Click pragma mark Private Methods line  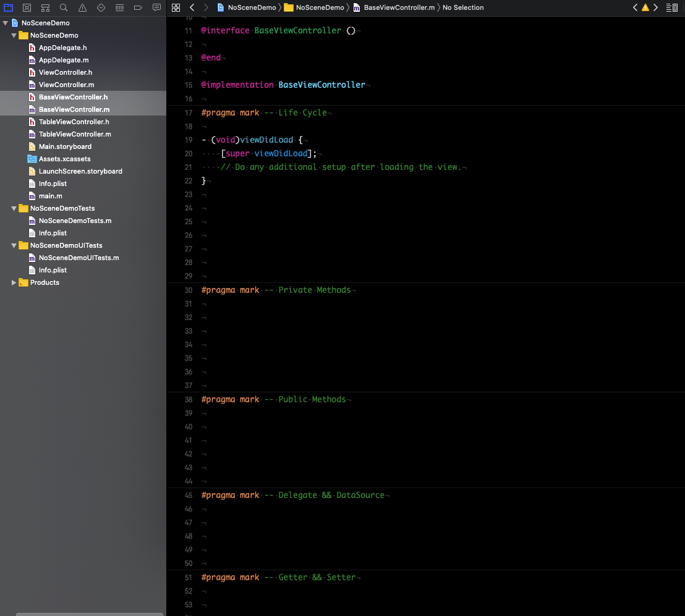tap(276, 290)
